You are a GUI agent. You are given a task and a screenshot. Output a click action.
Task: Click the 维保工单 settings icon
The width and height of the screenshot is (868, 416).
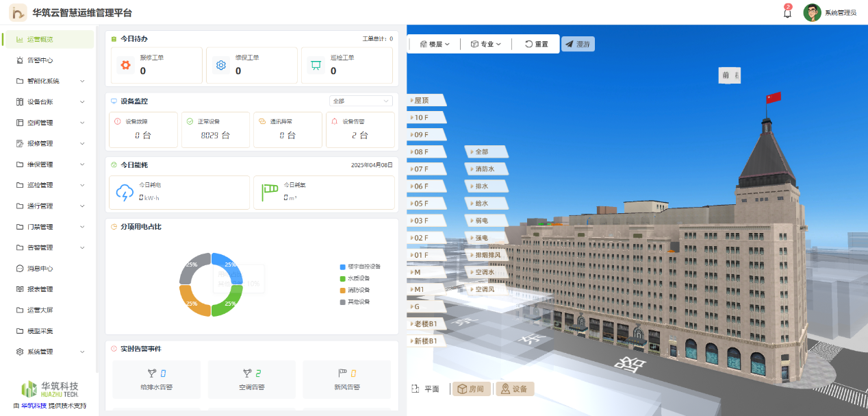point(221,65)
